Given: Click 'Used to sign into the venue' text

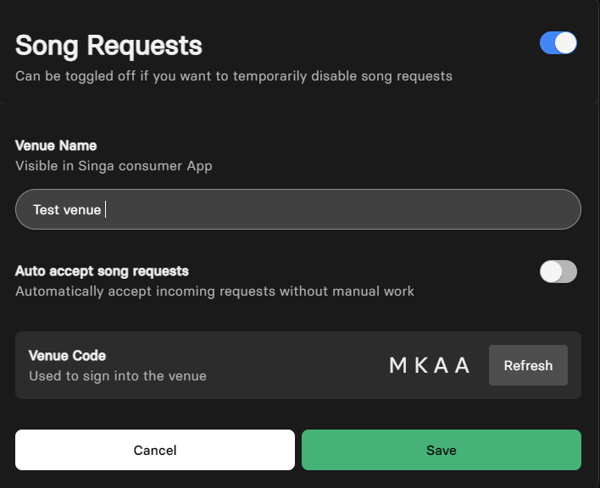Looking at the screenshot, I should coord(117,376).
